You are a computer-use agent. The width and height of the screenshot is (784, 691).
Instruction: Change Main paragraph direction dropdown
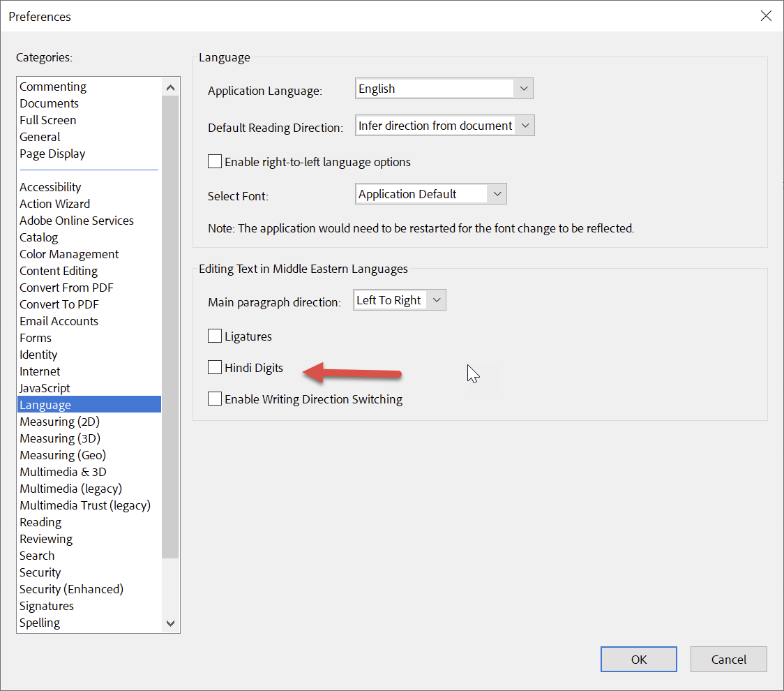(399, 300)
